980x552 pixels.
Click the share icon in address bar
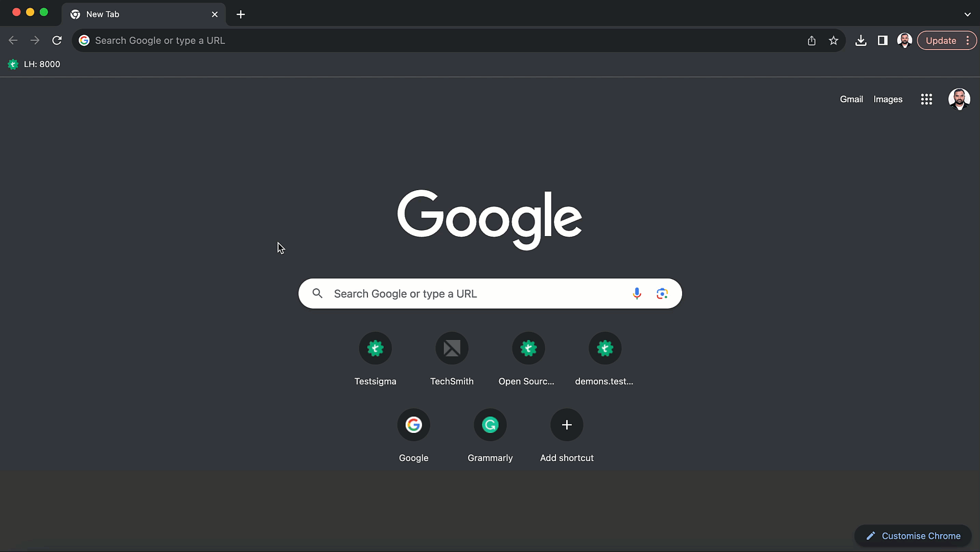[x=811, y=40]
